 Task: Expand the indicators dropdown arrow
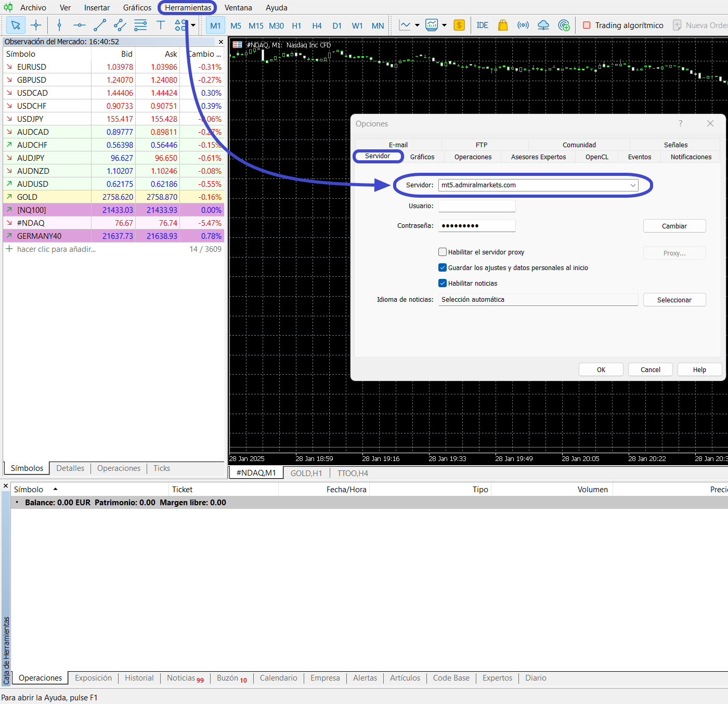444,25
